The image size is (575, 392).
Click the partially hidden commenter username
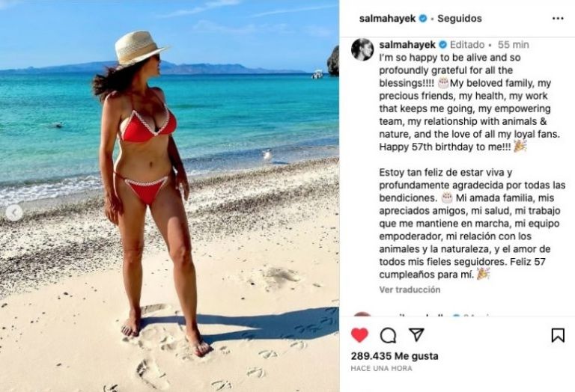pyautogui.click(x=413, y=315)
